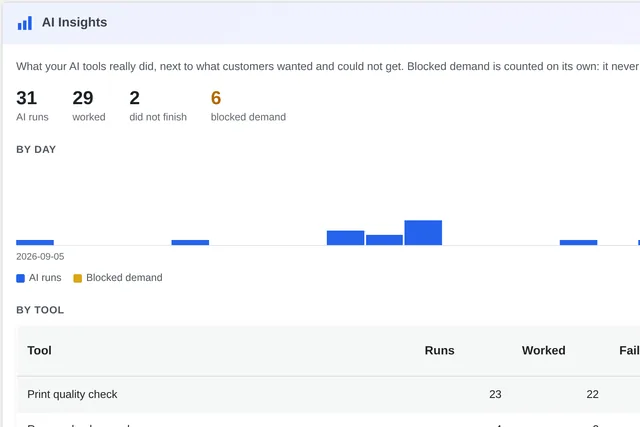Click the 22 worked value for Print quality check

coord(592,394)
